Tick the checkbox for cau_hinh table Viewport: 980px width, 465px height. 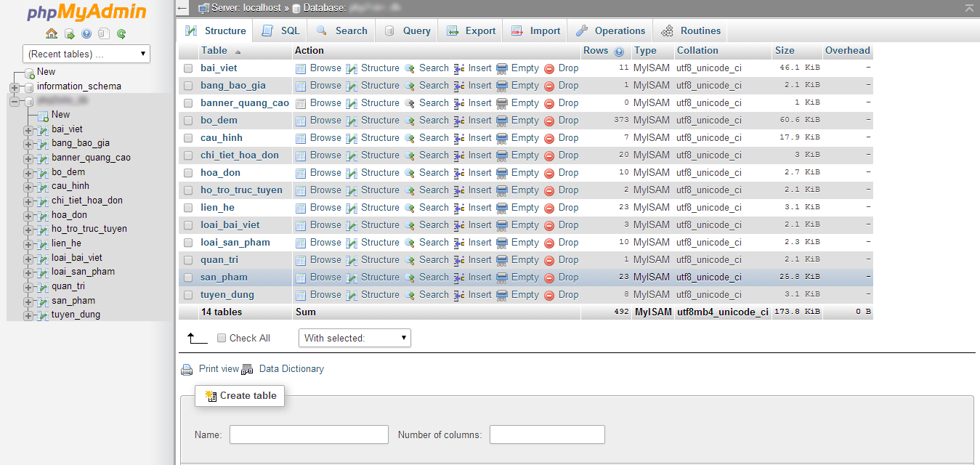[188, 138]
